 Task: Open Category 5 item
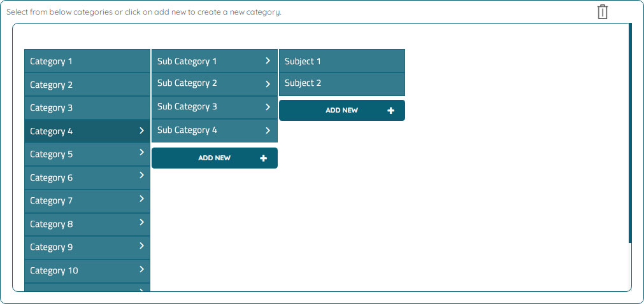coord(87,155)
